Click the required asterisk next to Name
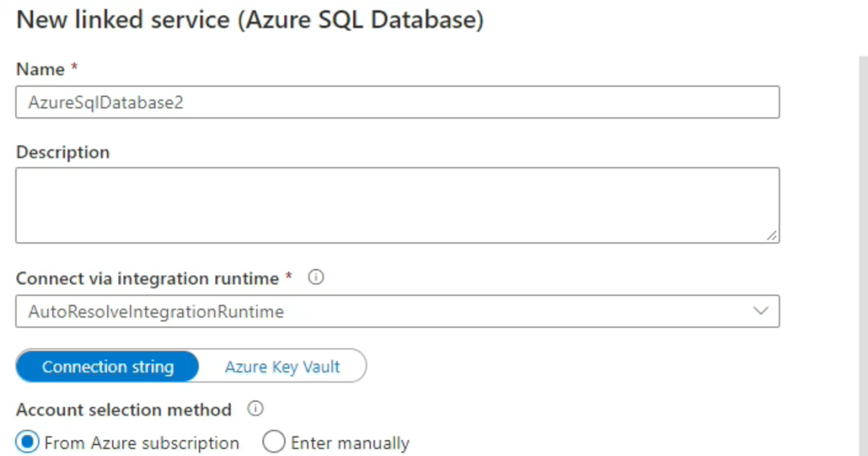The height and width of the screenshot is (456, 868). coord(74,68)
